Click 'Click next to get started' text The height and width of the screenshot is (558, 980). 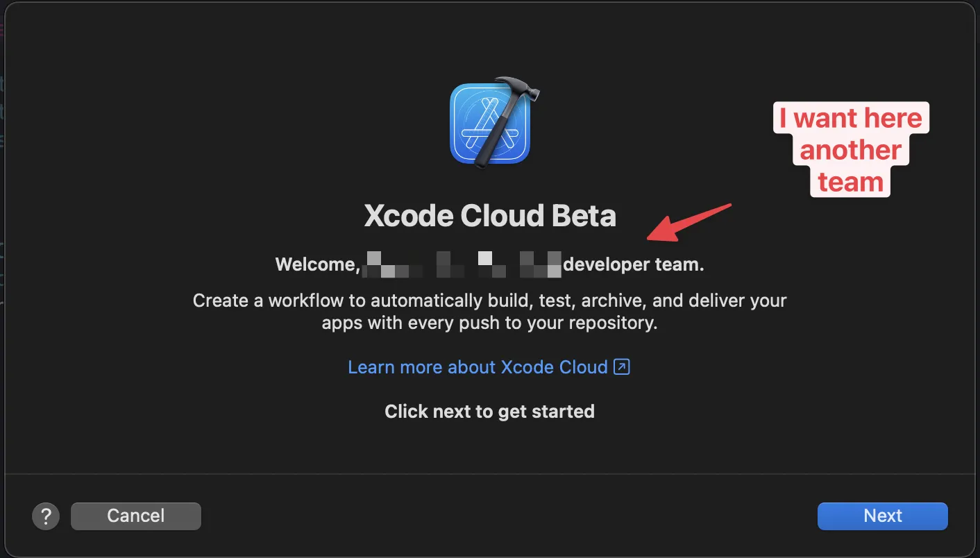[x=489, y=412]
